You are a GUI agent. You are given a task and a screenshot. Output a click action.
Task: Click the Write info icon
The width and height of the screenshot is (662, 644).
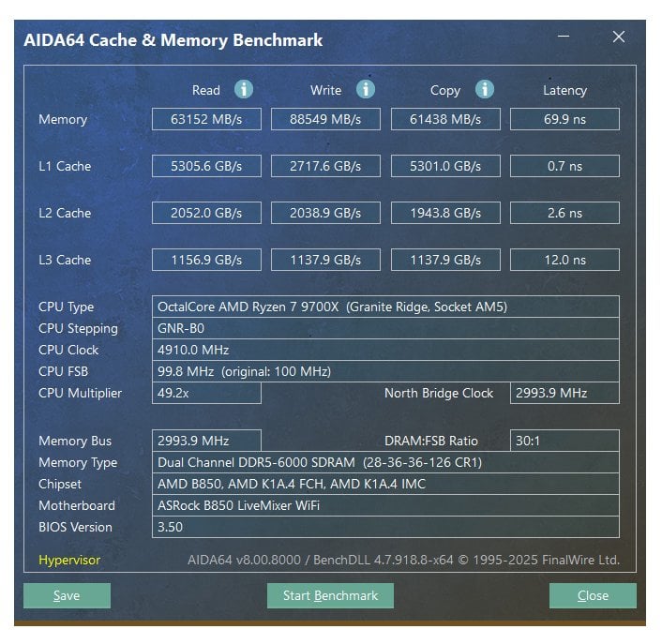(x=365, y=89)
